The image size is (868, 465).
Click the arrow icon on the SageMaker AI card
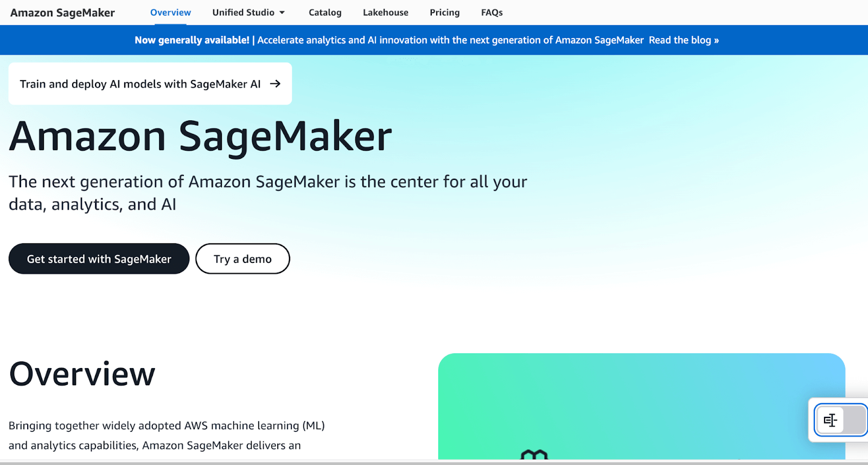275,84
